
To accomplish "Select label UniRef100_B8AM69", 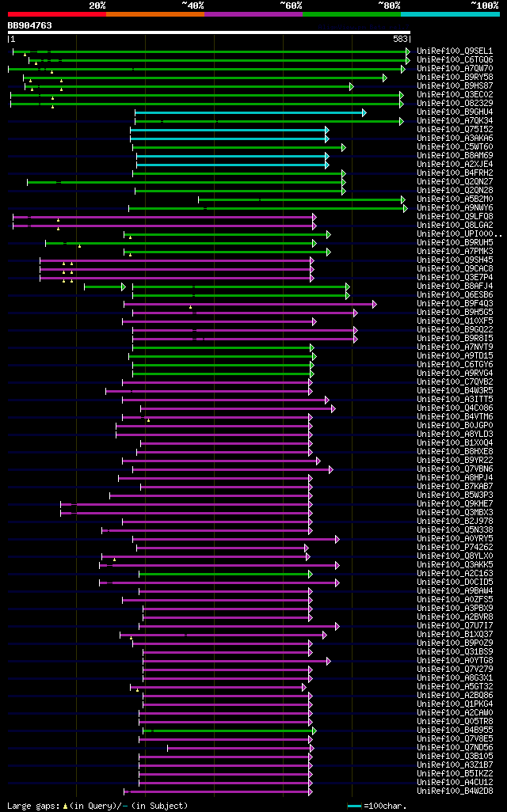I will coord(455,155).
